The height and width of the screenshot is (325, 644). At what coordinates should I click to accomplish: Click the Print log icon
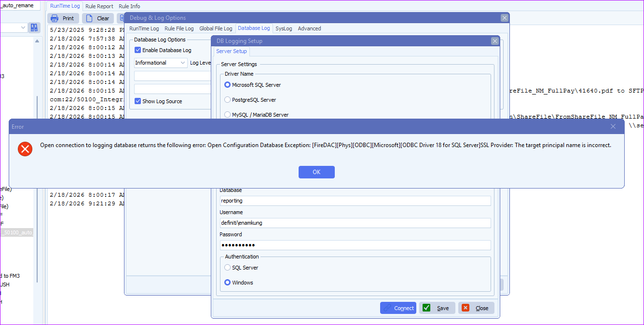tap(55, 18)
